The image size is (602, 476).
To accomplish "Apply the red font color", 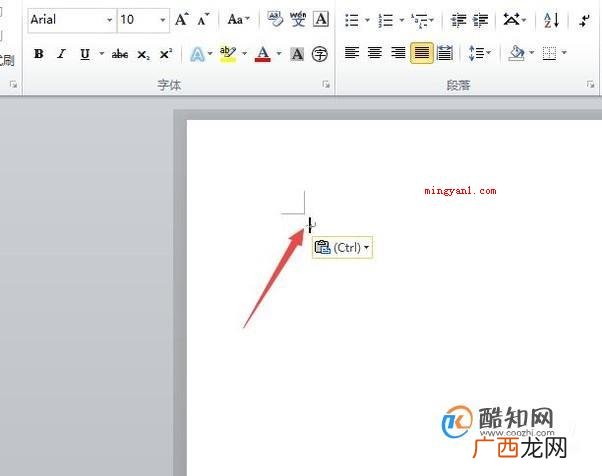I will 263,54.
